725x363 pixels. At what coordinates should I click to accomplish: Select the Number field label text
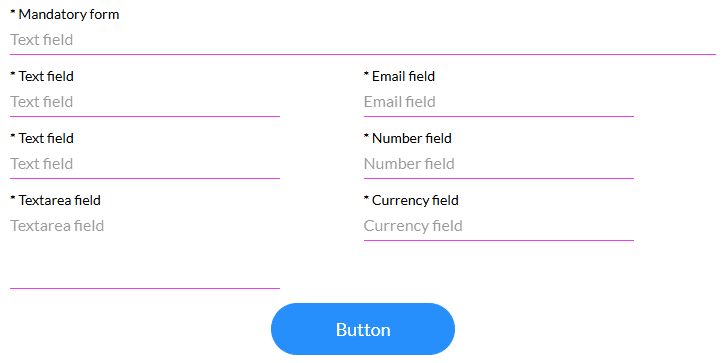point(412,138)
